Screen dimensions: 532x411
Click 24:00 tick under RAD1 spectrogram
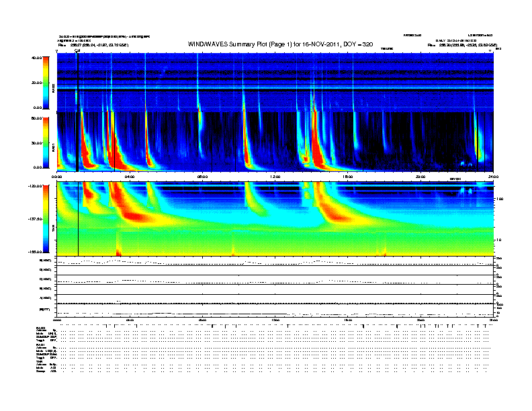point(493,177)
